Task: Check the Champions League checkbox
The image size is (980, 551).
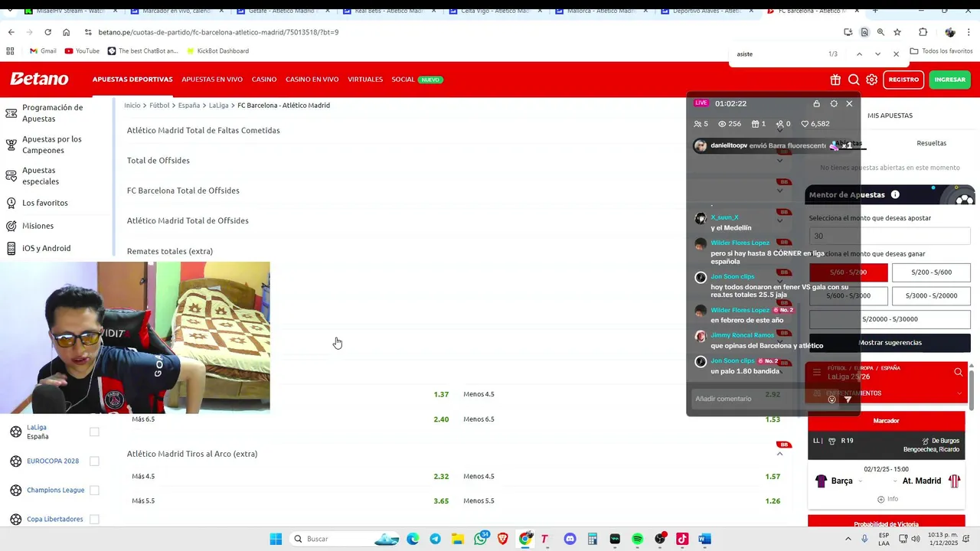Action: (94, 490)
